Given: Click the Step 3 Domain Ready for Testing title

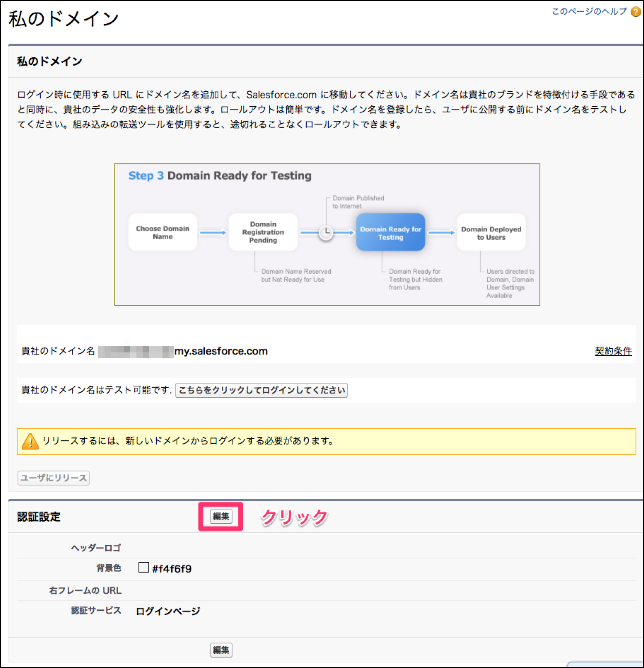Looking at the screenshot, I should (x=220, y=176).
